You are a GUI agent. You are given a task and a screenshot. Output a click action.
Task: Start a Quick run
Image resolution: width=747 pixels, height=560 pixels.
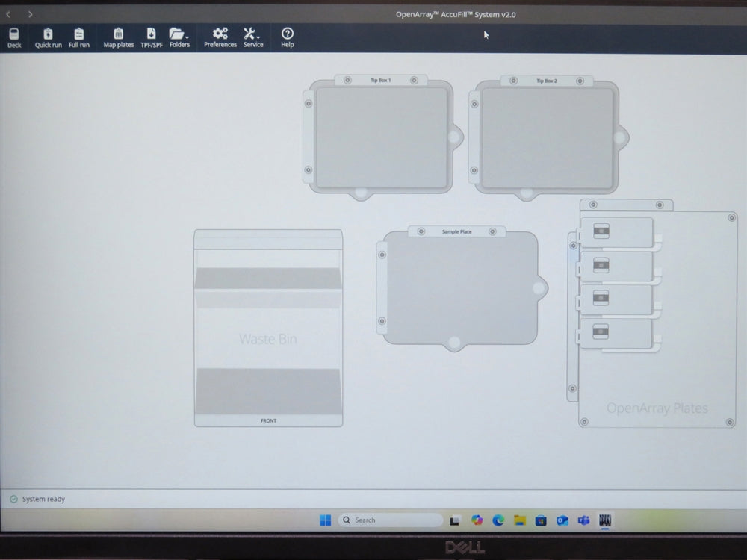click(x=48, y=37)
